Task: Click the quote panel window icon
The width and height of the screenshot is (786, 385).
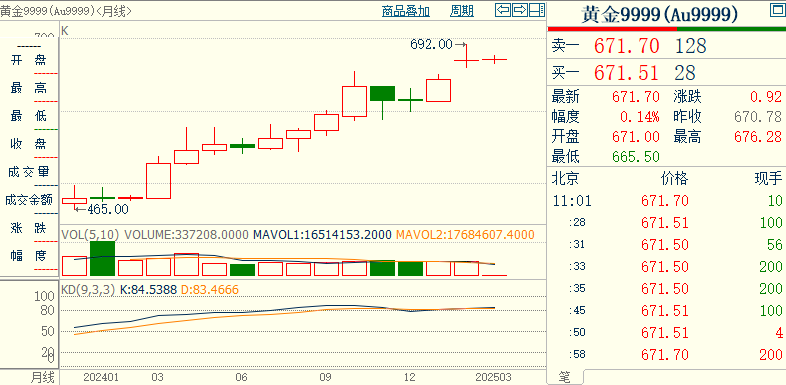Action: pyautogui.click(x=777, y=10)
